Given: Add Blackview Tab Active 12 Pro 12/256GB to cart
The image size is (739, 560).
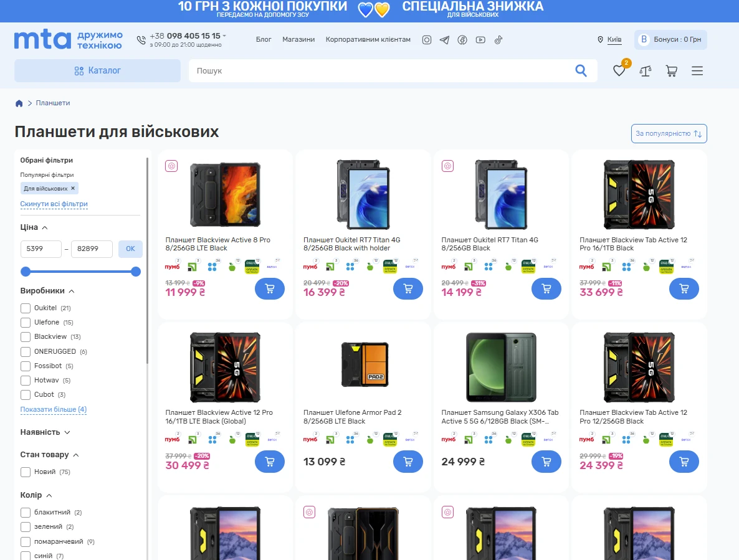Looking at the screenshot, I should coord(684,462).
